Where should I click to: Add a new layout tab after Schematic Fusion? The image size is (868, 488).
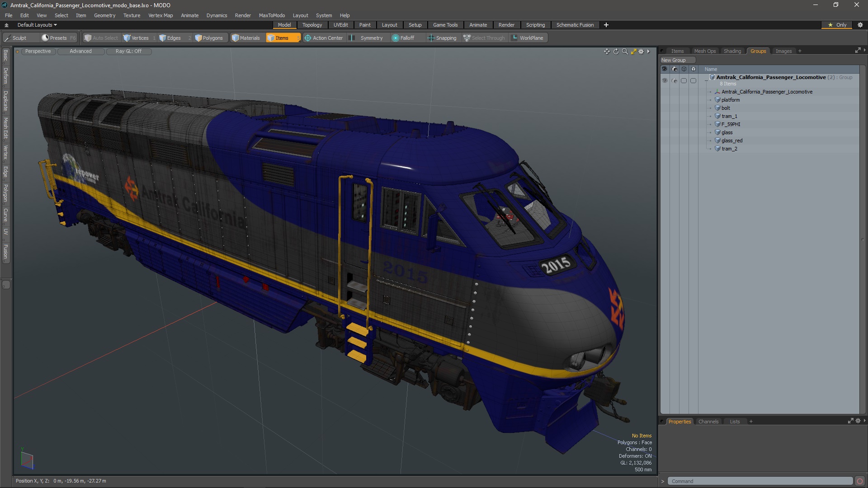[606, 25]
